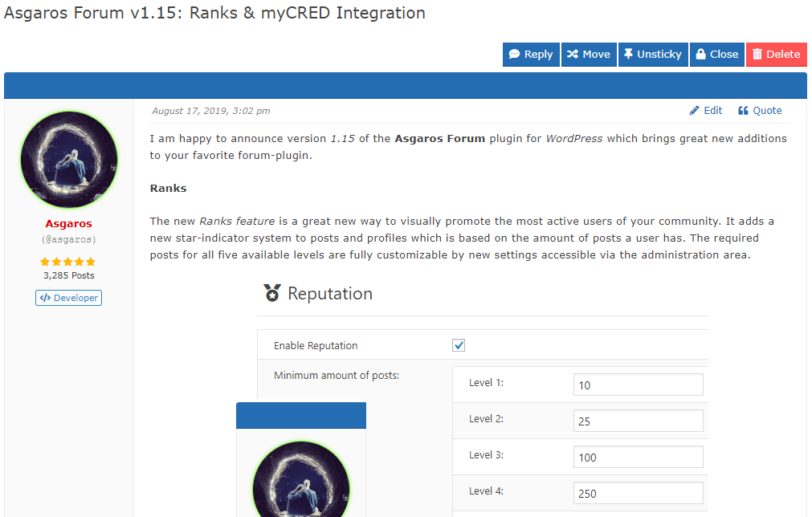Select the Level 1 posts input field
The image size is (812, 517).
click(x=638, y=384)
